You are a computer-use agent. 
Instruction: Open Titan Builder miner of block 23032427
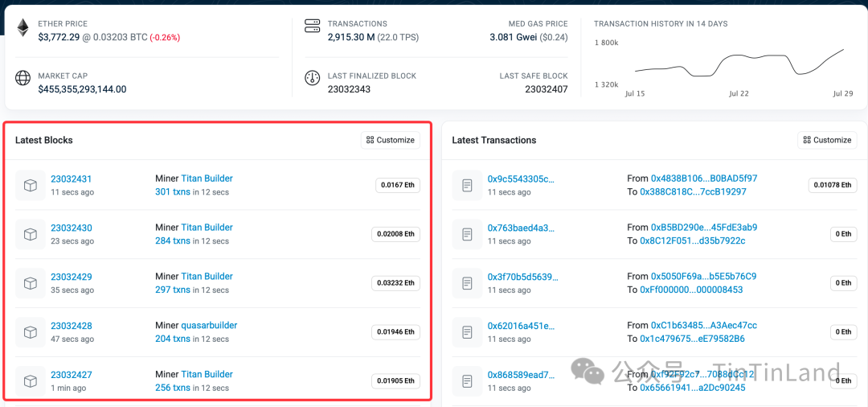click(207, 374)
